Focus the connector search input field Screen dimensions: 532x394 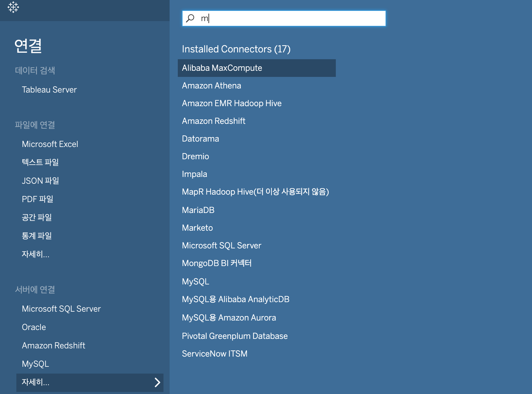pos(284,18)
